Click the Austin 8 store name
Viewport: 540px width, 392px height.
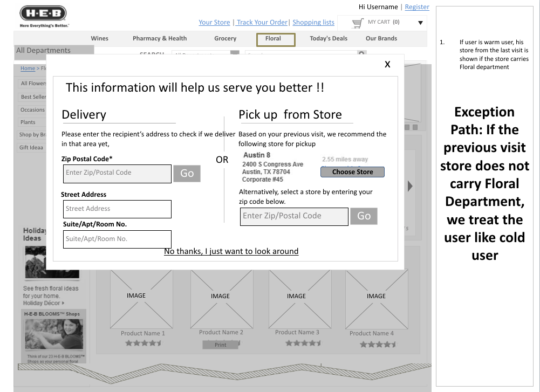257,155
